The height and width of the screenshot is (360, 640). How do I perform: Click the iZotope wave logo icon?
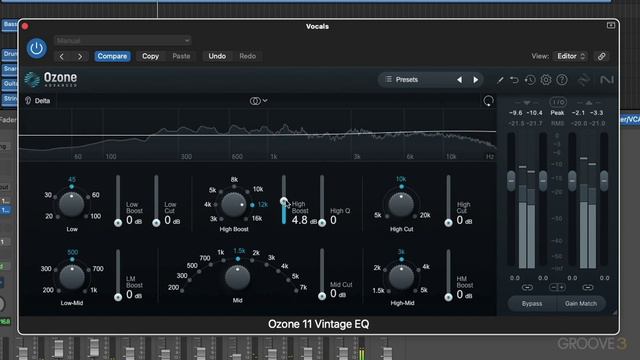584,80
